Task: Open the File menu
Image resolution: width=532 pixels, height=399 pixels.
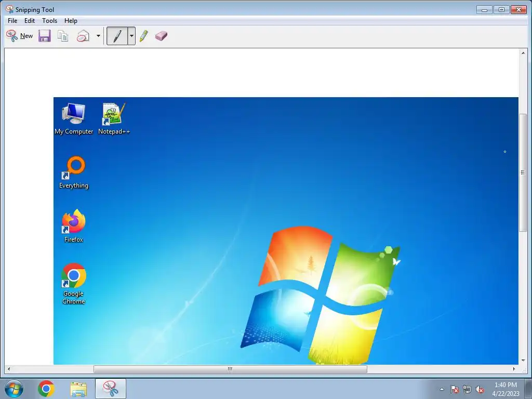Action: point(12,21)
